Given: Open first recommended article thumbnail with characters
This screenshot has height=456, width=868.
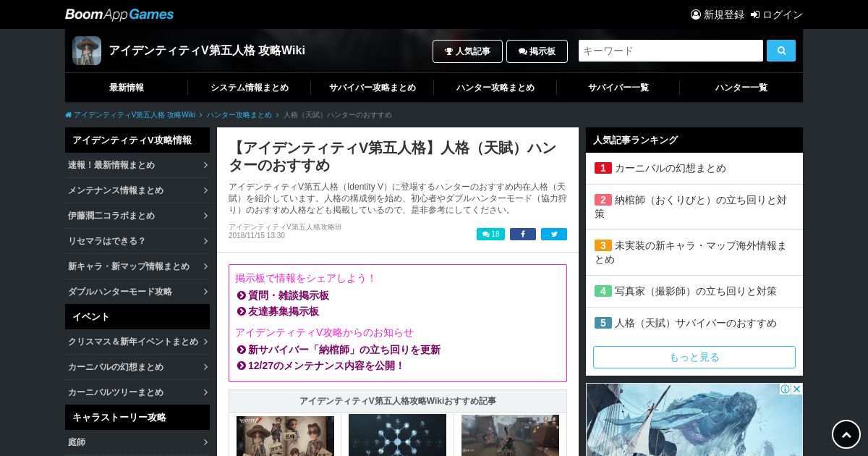Looking at the screenshot, I should tap(285, 435).
